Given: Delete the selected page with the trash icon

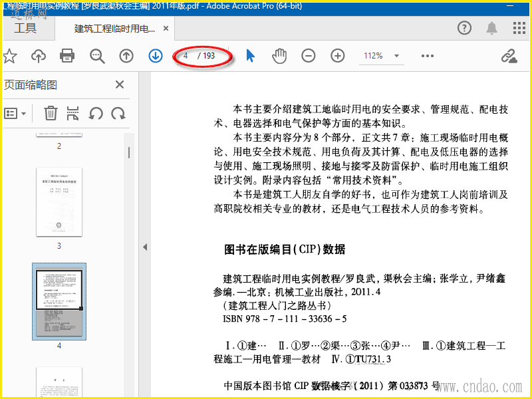Looking at the screenshot, I should 51,113.
